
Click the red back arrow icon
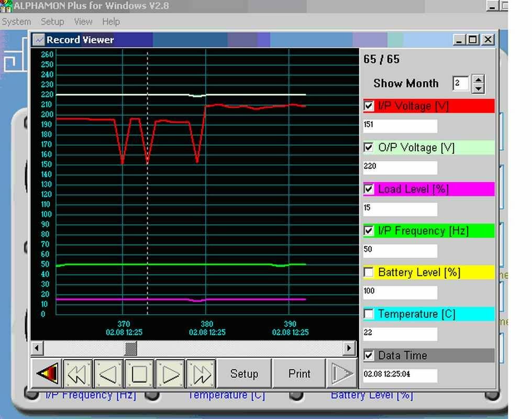[x=47, y=374]
